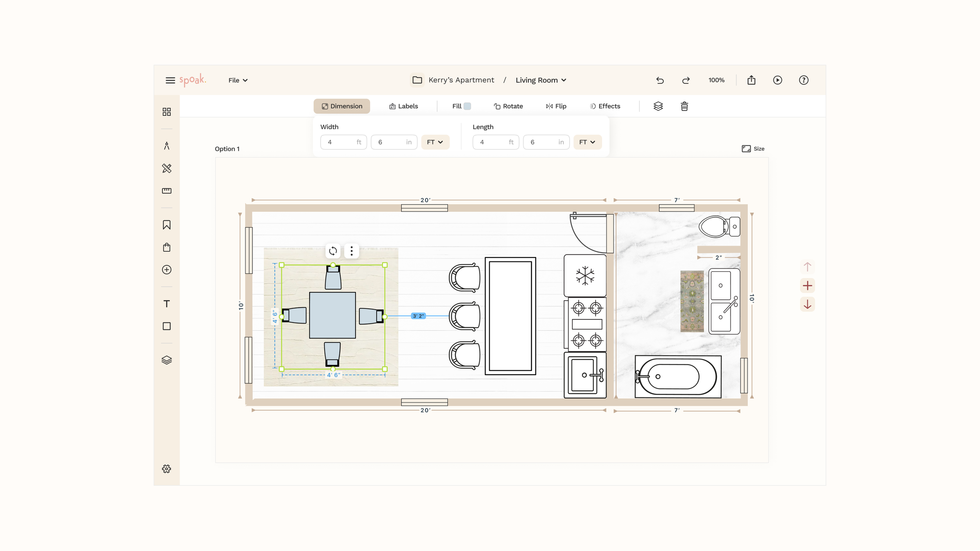The image size is (980, 551).
Task: Open the Rotate option
Action: point(508,106)
